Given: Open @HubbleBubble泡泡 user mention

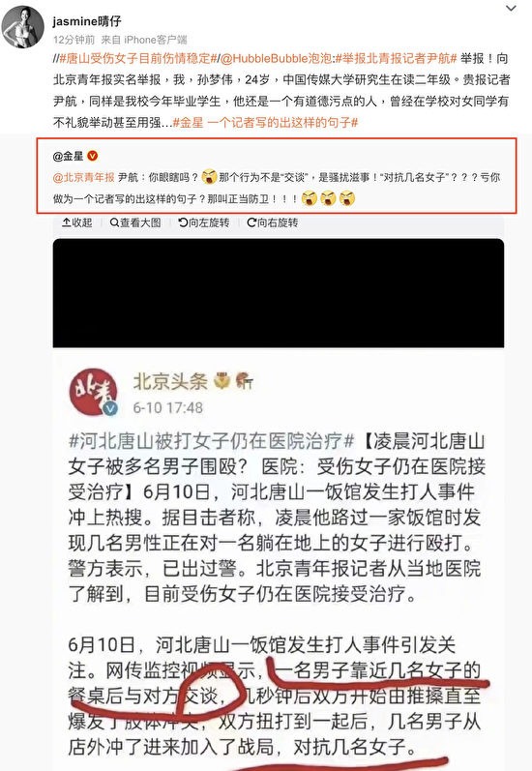Looking at the screenshot, I should (277, 58).
